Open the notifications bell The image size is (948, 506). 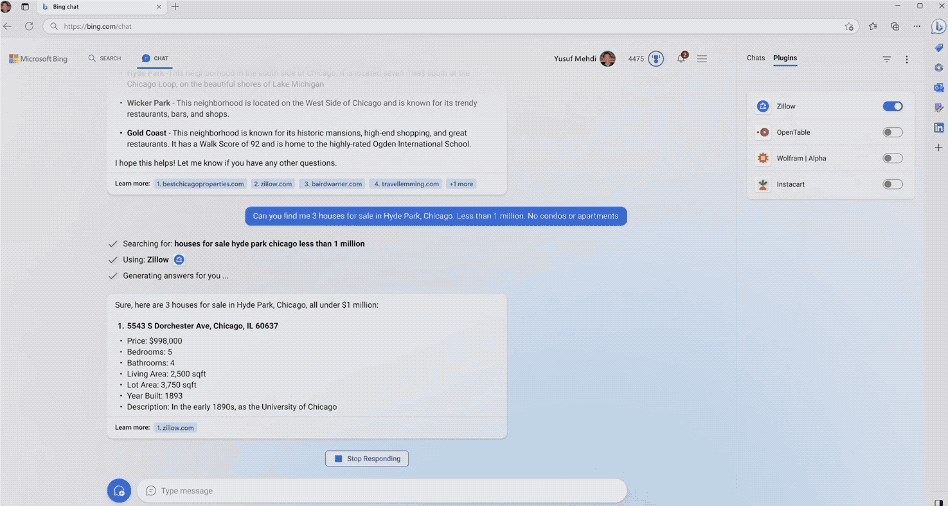[681, 59]
